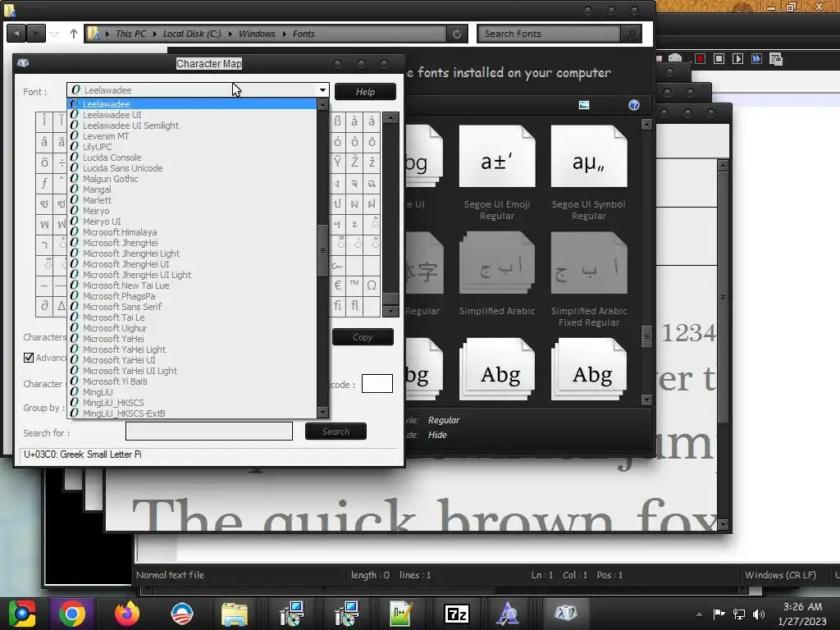The height and width of the screenshot is (630, 840).
Task: Select the Omega character cell
Action: [x=372, y=285]
